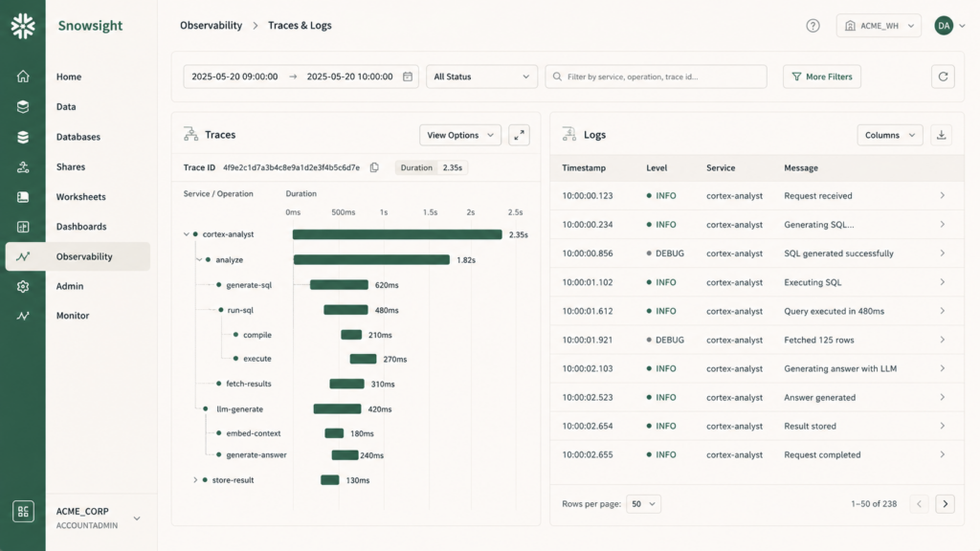
Task: Click the Snowsight snowflake logo
Action: (23, 26)
